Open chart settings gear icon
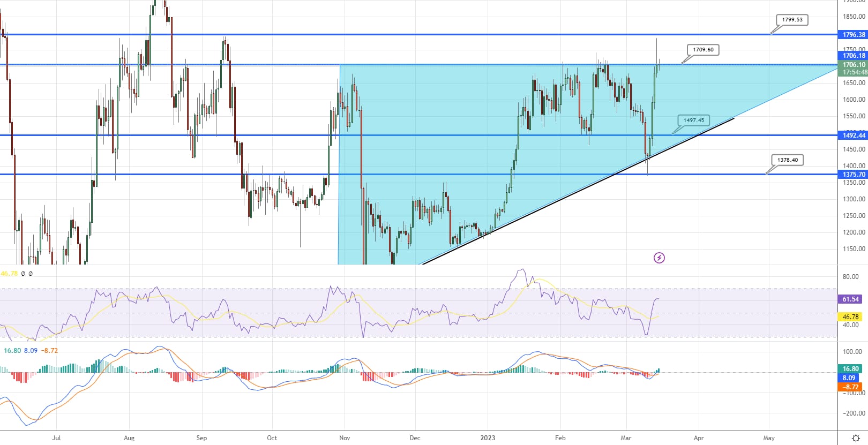 point(856,438)
